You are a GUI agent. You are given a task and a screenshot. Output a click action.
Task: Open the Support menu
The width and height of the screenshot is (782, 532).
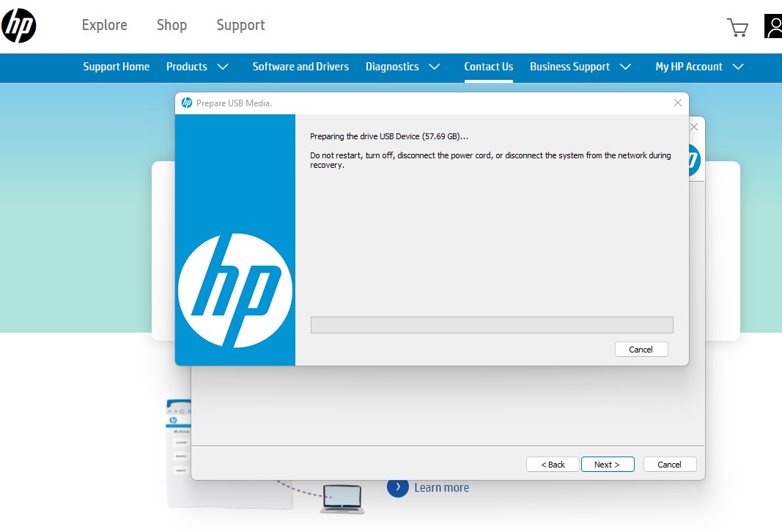240,25
